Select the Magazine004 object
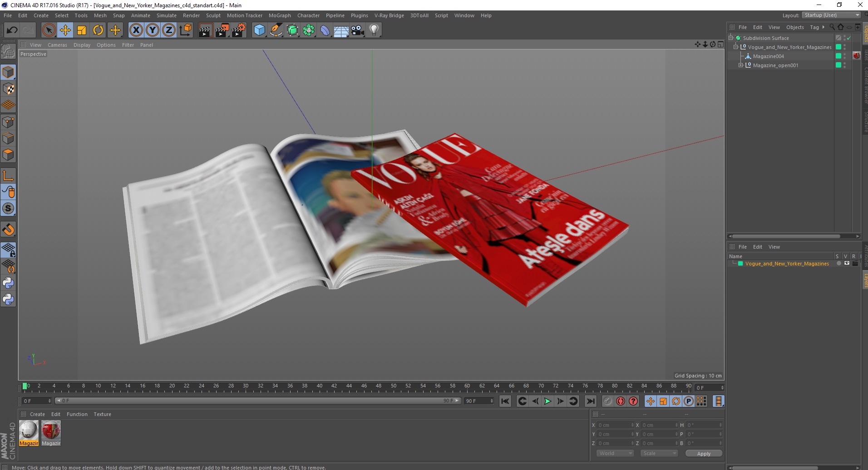 [768, 56]
